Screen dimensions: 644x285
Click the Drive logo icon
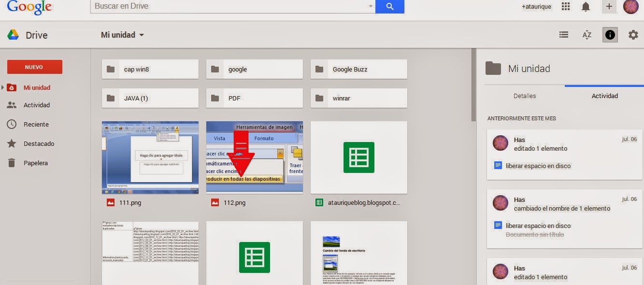tap(13, 35)
